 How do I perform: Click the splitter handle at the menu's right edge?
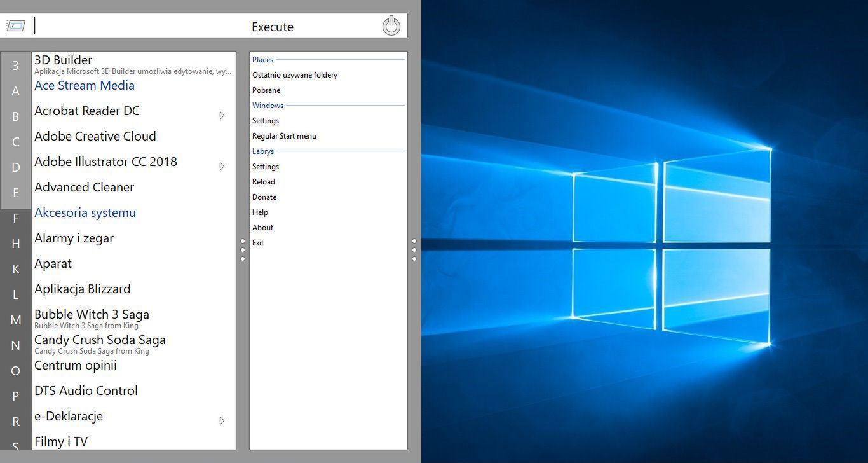[x=414, y=250]
